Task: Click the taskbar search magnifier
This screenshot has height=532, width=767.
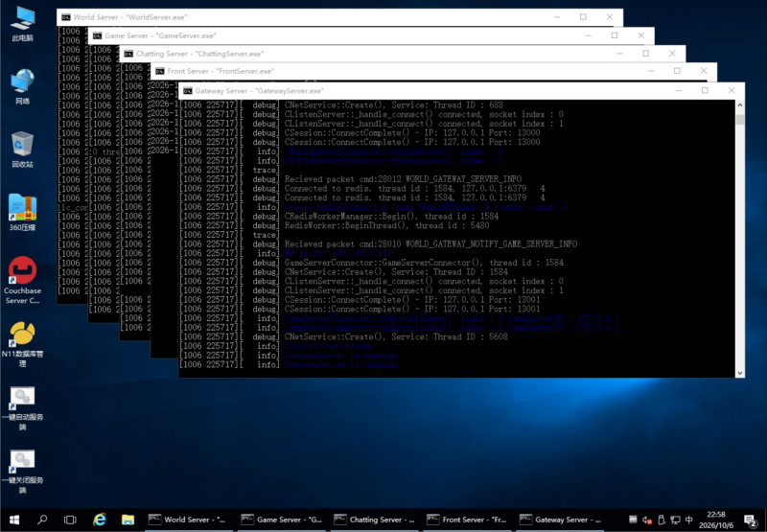Action: coord(42,520)
